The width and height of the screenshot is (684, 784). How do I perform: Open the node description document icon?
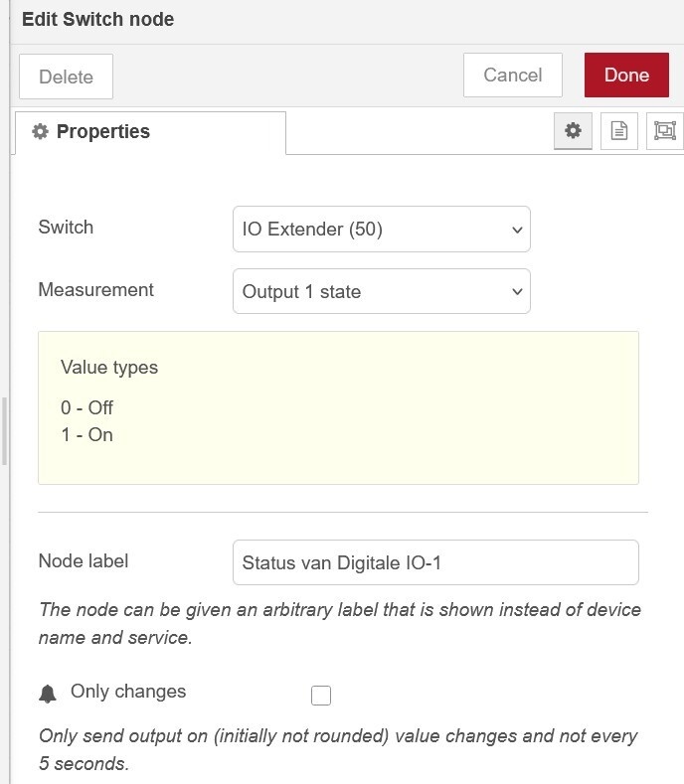click(x=619, y=131)
